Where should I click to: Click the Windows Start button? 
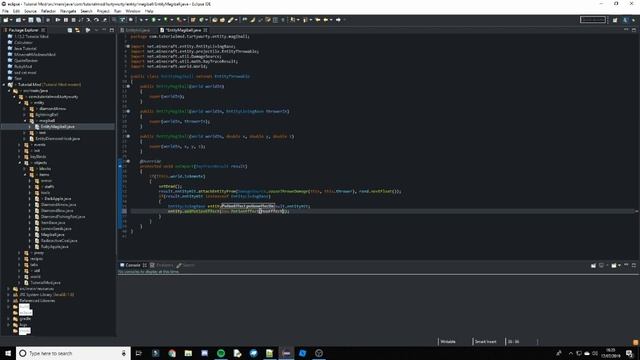[x=8, y=353]
